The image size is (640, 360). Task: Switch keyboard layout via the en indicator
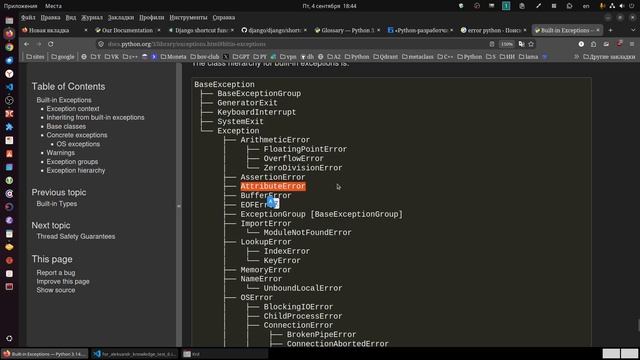click(586, 6)
